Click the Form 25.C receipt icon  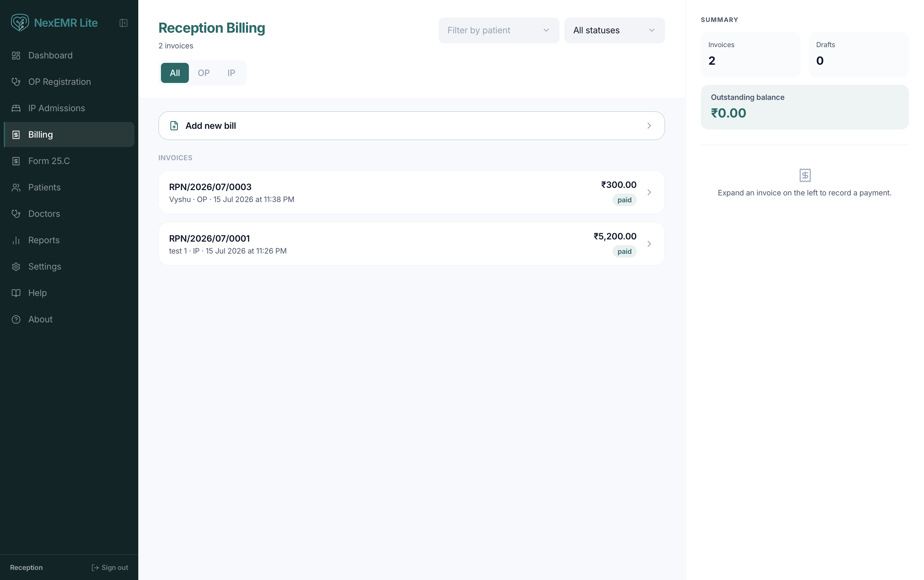16,161
